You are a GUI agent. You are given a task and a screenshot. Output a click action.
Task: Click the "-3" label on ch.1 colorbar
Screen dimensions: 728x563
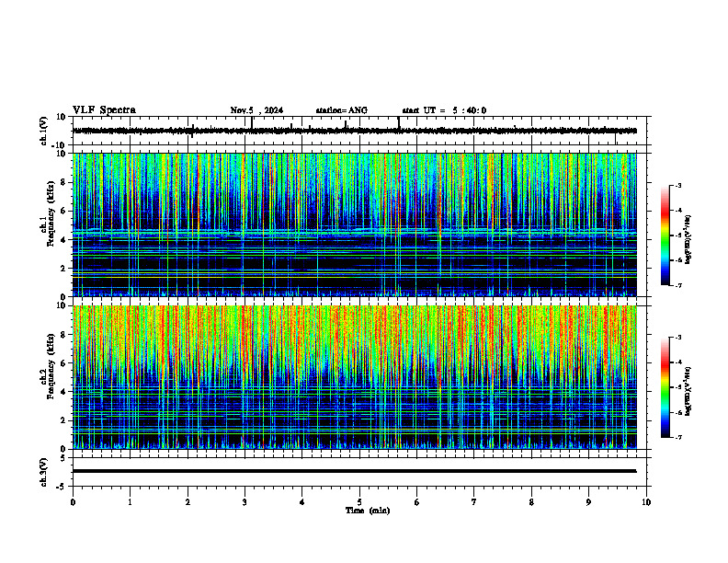[x=678, y=186]
